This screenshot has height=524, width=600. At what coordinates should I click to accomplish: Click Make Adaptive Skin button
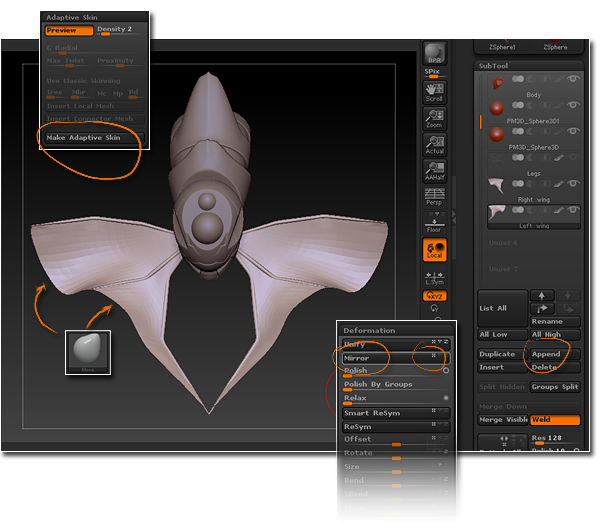(95, 138)
